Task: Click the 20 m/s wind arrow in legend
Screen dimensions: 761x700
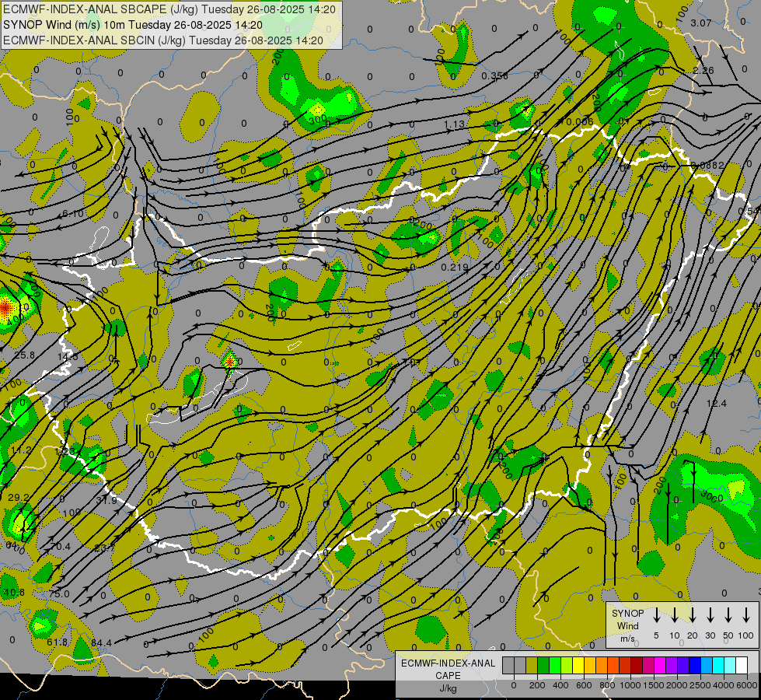Action: click(x=693, y=615)
